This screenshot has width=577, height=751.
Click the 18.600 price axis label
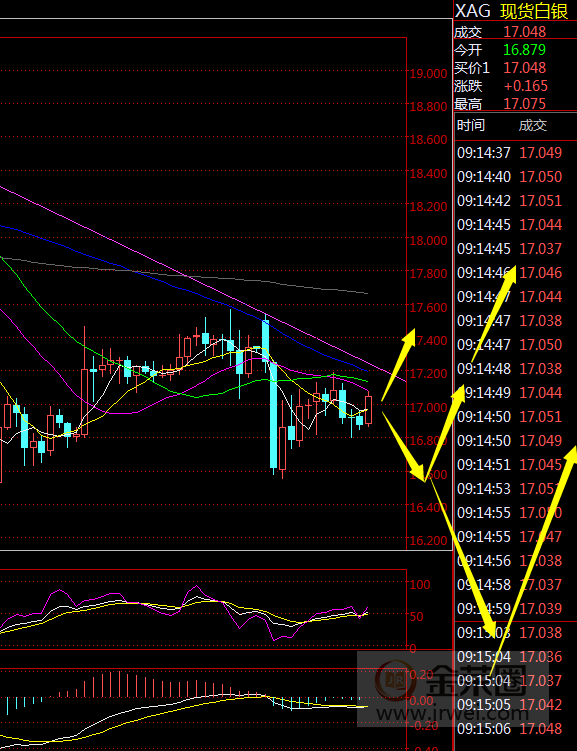(x=428, y=139)
